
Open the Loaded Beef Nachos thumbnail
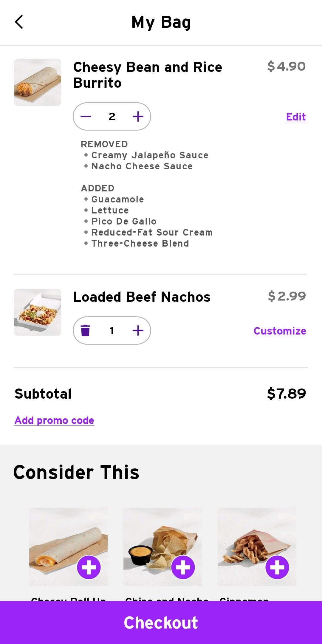[38, 312]
